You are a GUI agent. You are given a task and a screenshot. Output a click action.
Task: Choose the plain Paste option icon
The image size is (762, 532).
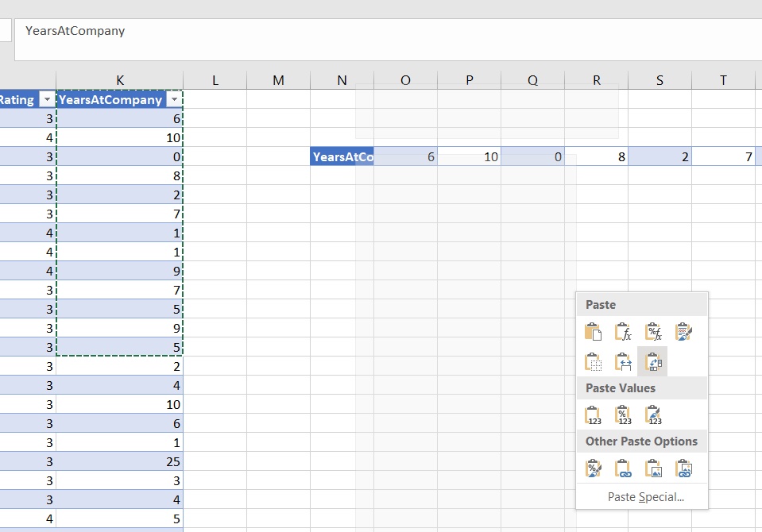[x=593, y=332]
